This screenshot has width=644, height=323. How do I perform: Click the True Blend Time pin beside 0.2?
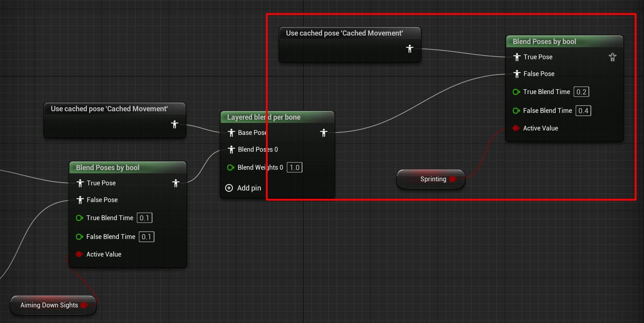[516, 92]
